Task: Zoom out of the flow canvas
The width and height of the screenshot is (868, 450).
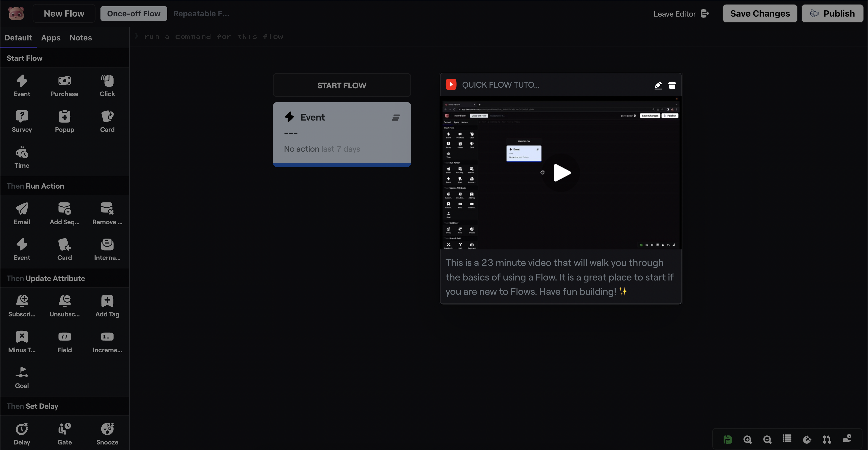Action: pos(767,439)
